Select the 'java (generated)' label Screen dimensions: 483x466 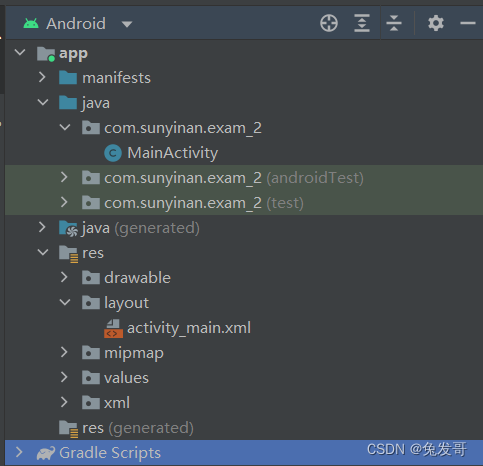click(141, 229)
